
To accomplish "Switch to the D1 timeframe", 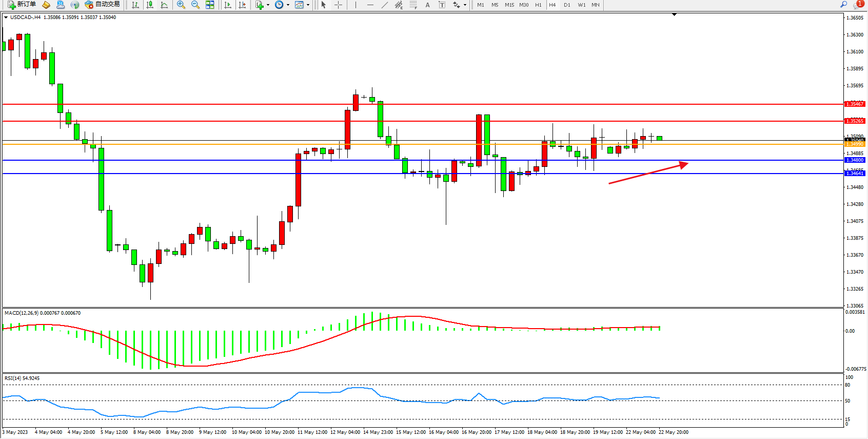I will [567, 5].
